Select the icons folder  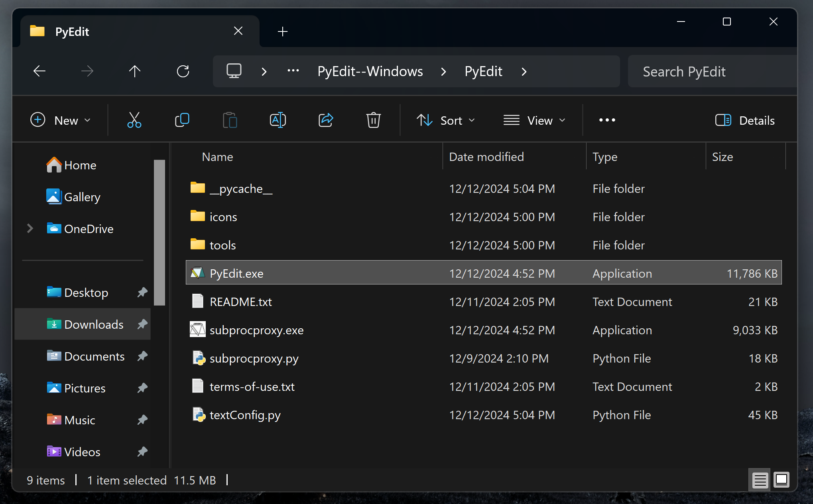coord(484,217)
